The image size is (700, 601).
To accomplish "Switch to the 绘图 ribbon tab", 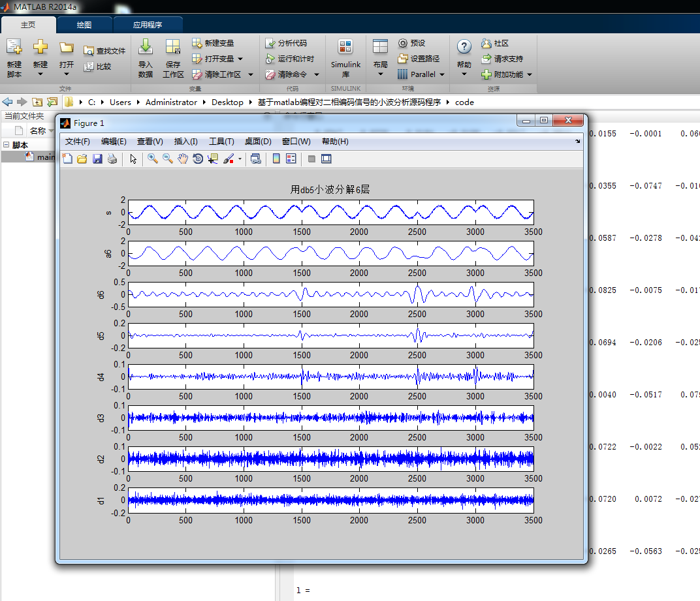I will click(x=84, y=25).
